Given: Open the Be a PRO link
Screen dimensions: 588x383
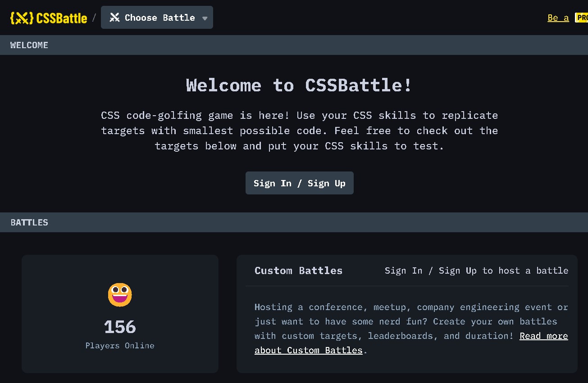Looking at the screenshot, I should (x=558, y=18).
